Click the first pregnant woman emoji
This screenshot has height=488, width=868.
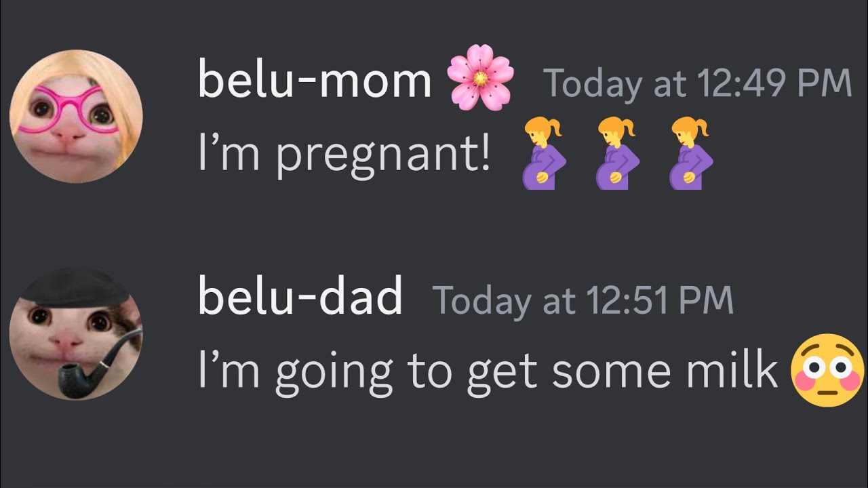[543, 153]
